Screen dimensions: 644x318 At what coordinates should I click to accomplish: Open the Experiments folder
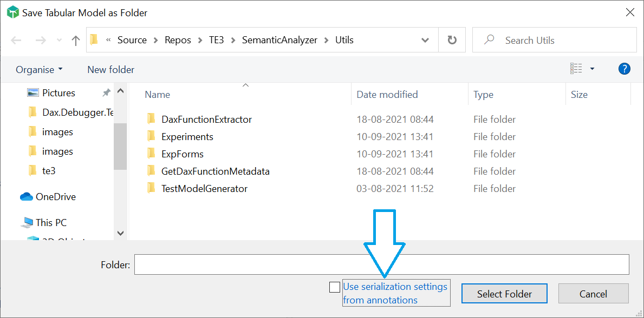click(187, 136)
